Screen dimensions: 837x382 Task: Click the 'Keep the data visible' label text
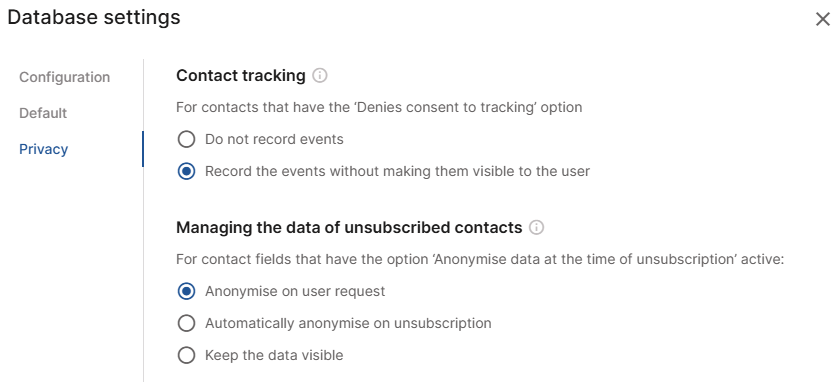[x=274, y=355]
